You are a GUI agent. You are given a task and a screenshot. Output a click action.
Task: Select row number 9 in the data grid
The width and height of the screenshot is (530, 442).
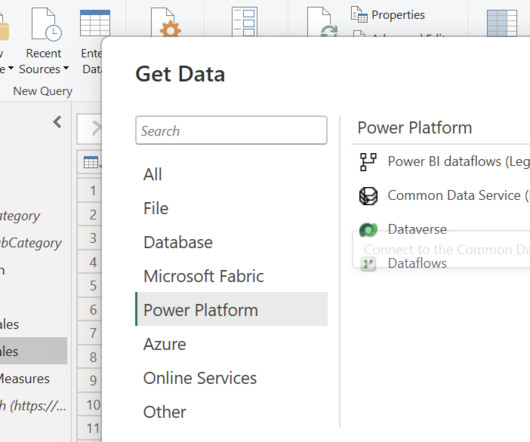point(90,380)
